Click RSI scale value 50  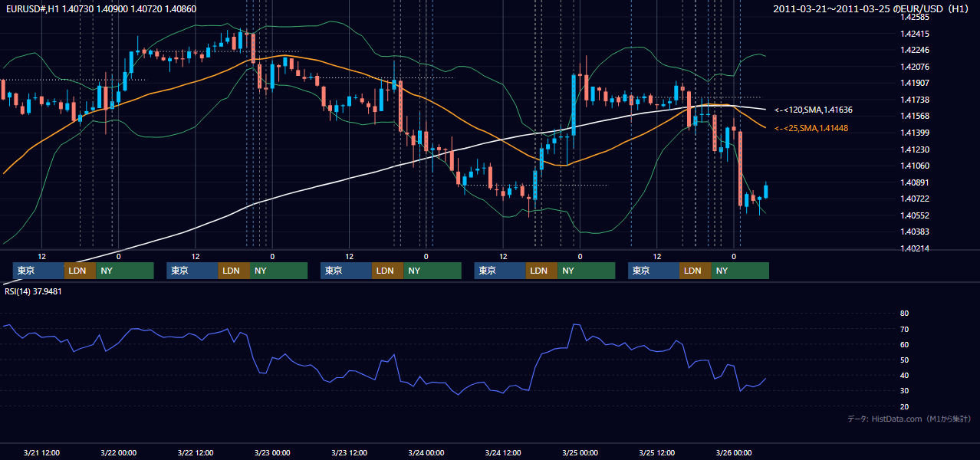[904, 360]
